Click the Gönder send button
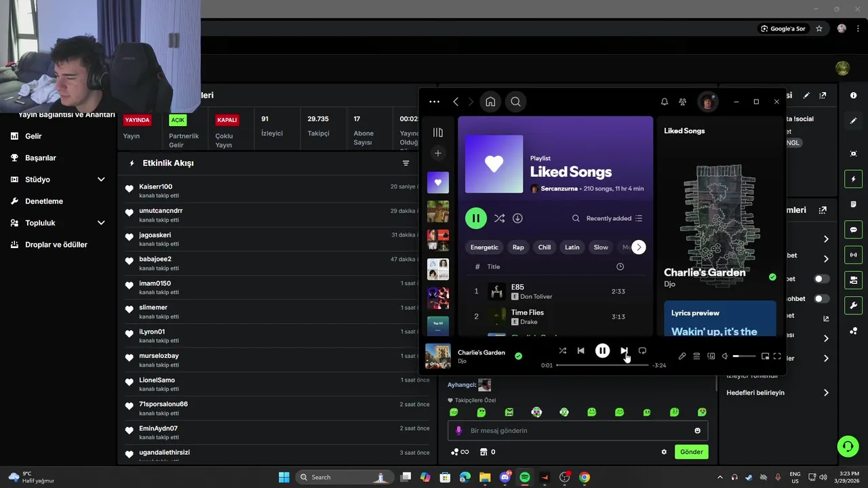Image resolution: width=868 pixels, height=488 pixels. 692,452
